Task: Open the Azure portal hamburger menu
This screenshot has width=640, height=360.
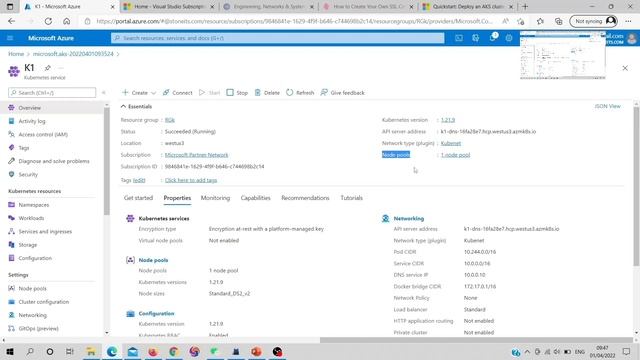Action: (x=10, y=38)
